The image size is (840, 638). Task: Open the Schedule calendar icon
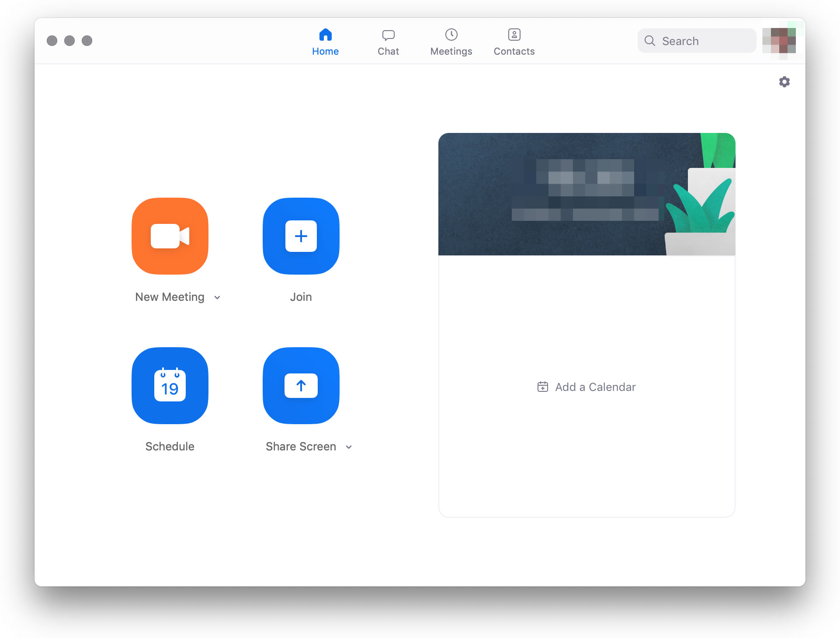pos(170,386)
